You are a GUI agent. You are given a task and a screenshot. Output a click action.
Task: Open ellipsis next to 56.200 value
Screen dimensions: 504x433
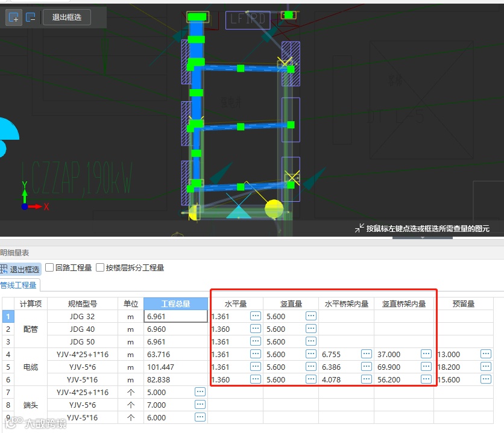pos(426,379)
